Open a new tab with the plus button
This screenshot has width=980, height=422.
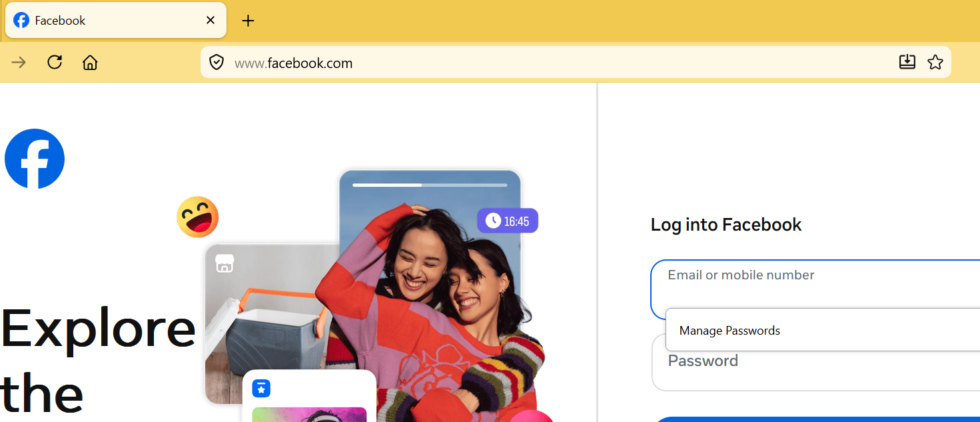tap(248, 21)
